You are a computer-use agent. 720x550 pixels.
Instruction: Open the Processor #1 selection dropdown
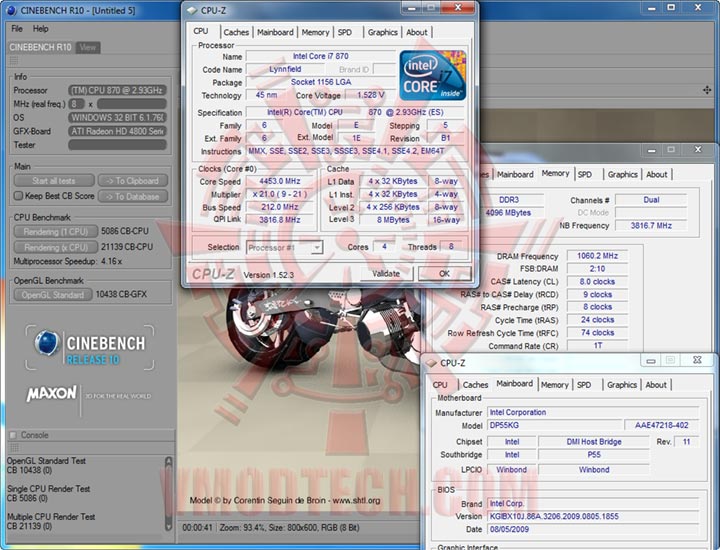(284, 247)
